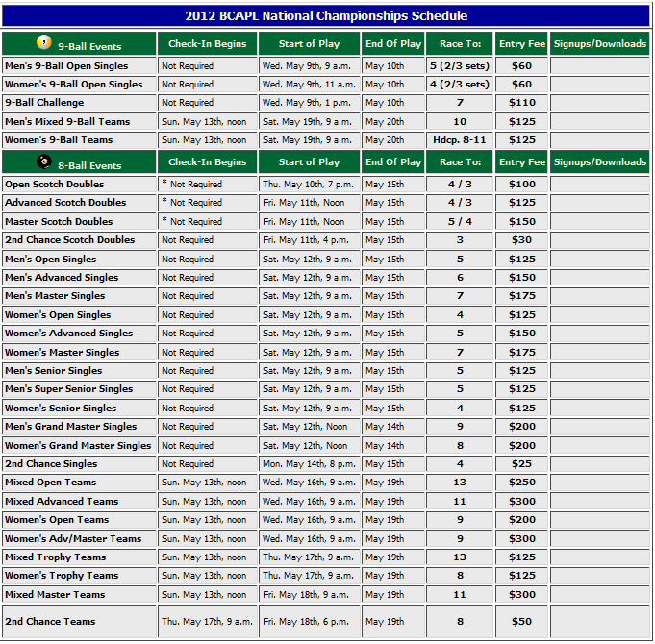Click the yellow 9-ball icon
This screenshot has height=644, width=655.
click(44, 43)
